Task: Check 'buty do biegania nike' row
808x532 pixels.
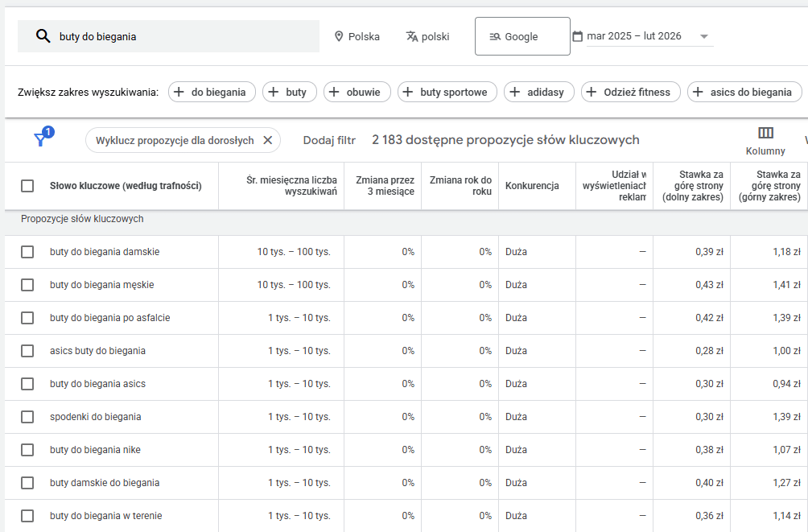Action: pos(27,450)
